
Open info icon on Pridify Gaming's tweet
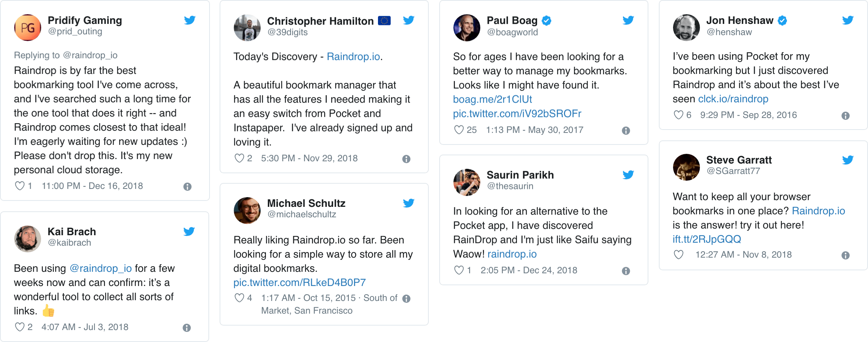click(187, 187)
